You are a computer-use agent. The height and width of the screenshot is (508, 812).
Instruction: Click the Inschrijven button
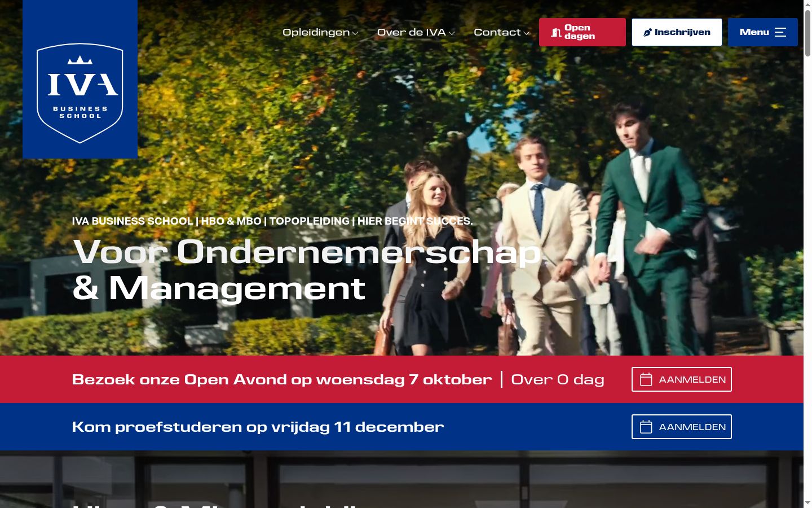pyautogui.click(x=677, y=32)
